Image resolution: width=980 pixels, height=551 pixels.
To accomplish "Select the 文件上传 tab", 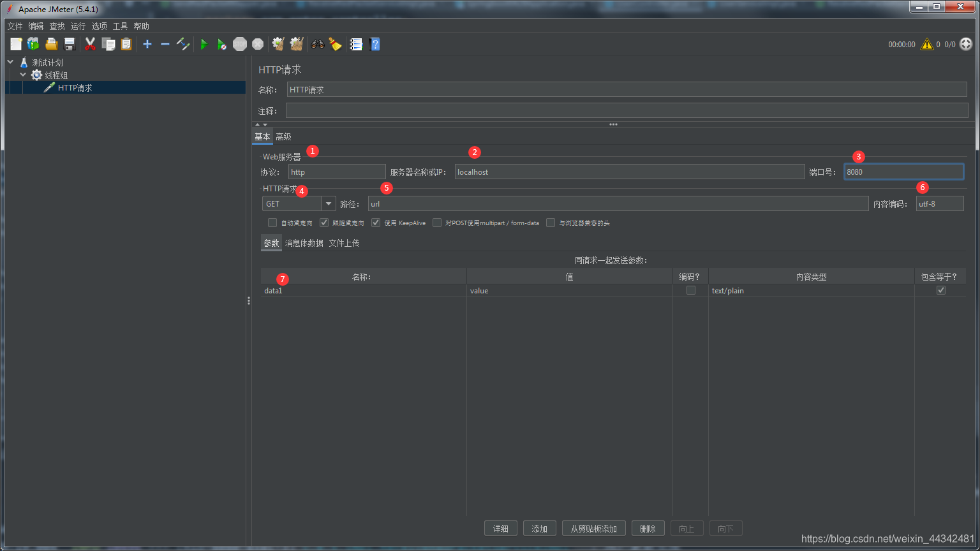I will pyautogui.click(x=344, y=243).
